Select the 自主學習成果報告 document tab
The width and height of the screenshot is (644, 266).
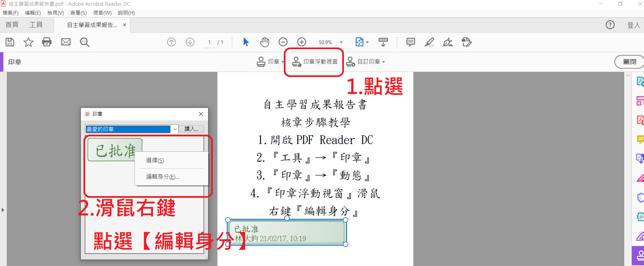point(92,25)
